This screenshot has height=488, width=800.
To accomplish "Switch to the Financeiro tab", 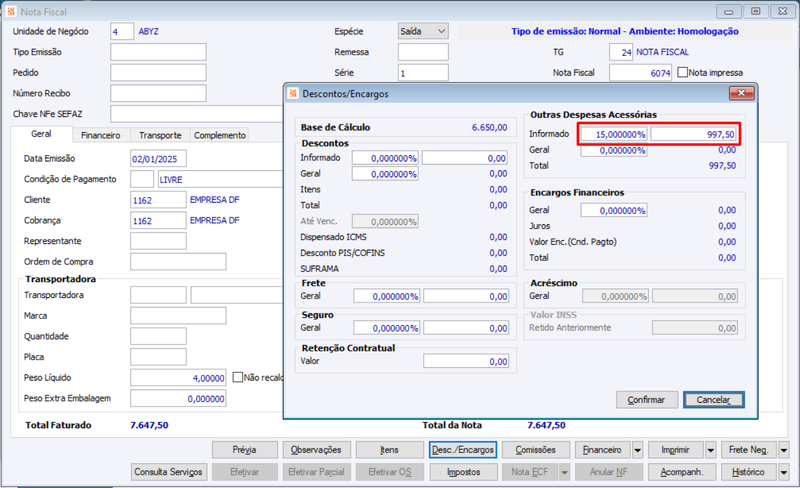I will 101,135.
